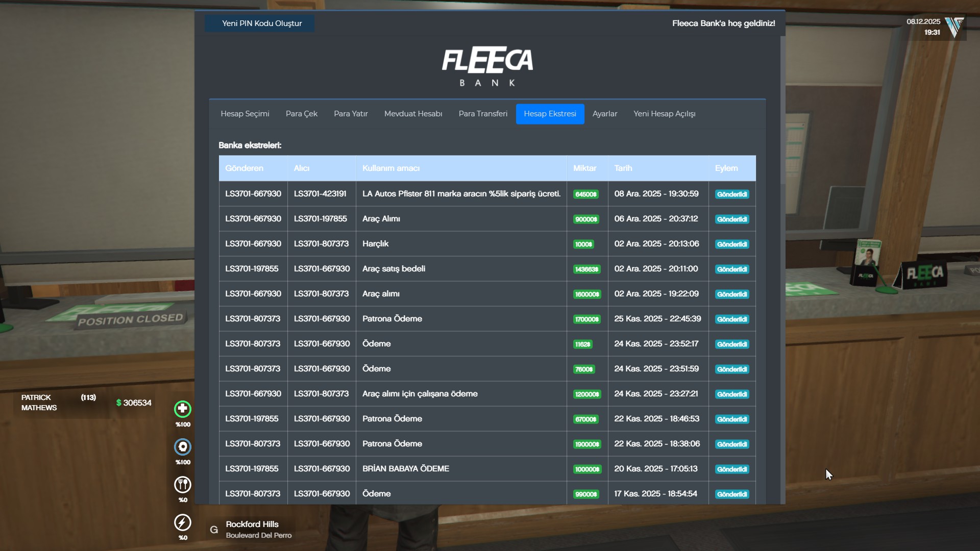Click Araç alımı için çalışana ödeme description

coord(420,394)
